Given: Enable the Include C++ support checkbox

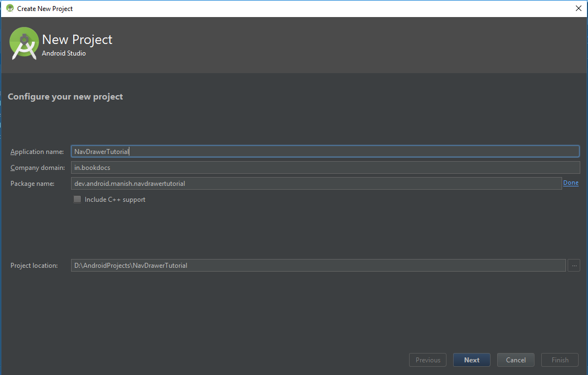Looking at the screenshot, I should coord(77,199).
